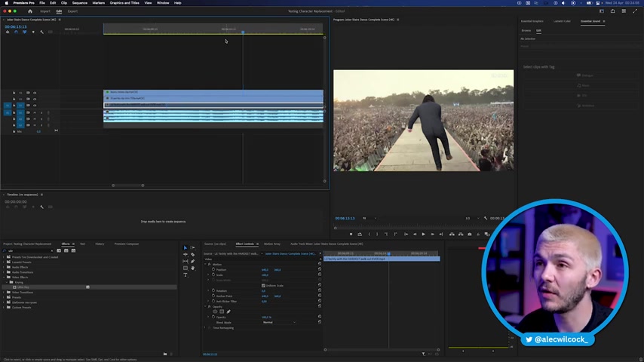644x362 pixels.
Task: Open Program monitor settings wrench
Action: (486, 218)
